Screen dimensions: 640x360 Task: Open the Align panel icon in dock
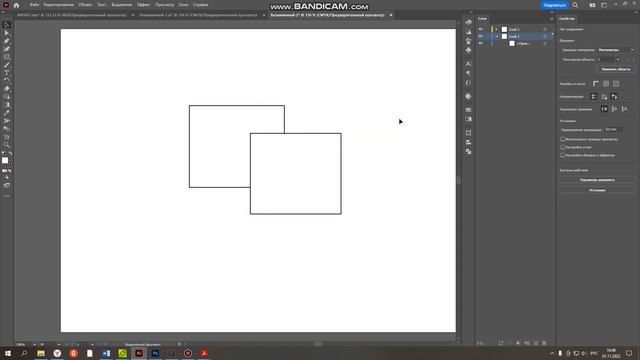pos(468,142)
